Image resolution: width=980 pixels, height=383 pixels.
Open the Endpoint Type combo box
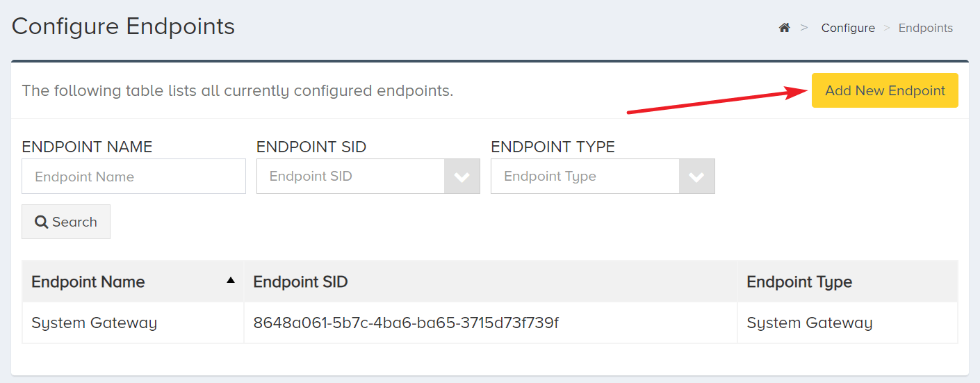pos(603,177)
